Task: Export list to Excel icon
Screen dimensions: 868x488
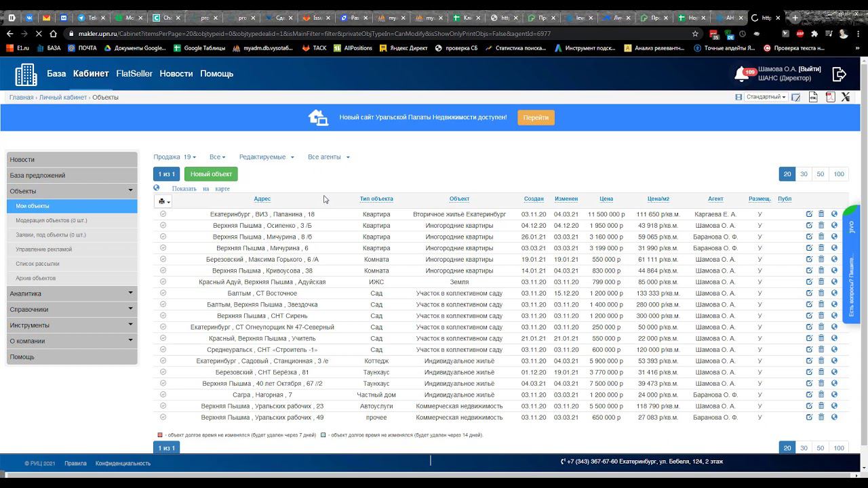Action: coord(846,98)
